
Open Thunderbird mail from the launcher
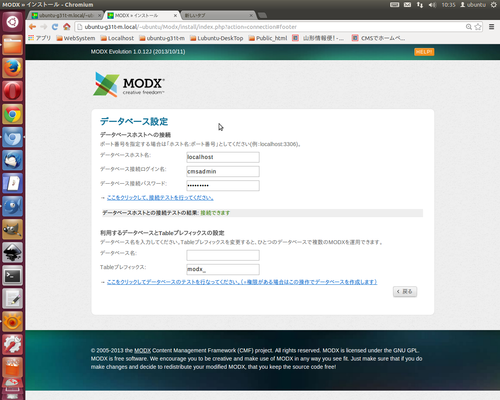(12, 160)
